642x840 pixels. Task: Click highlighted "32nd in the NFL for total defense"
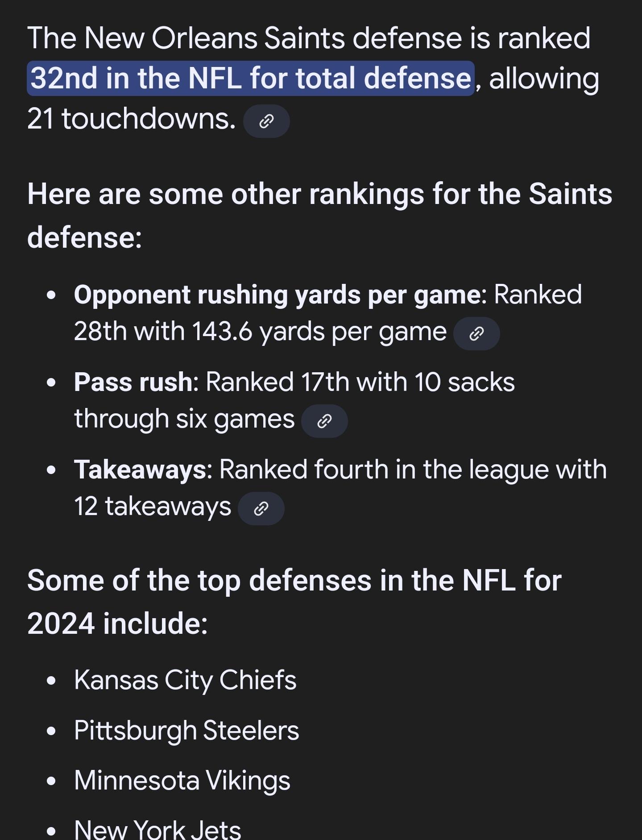pos(250,79)
